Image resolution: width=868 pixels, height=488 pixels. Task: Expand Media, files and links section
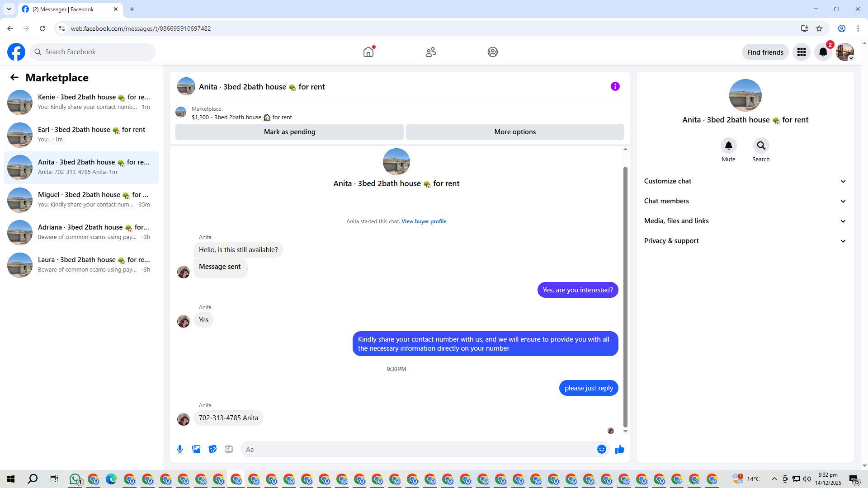coord(745,221)
